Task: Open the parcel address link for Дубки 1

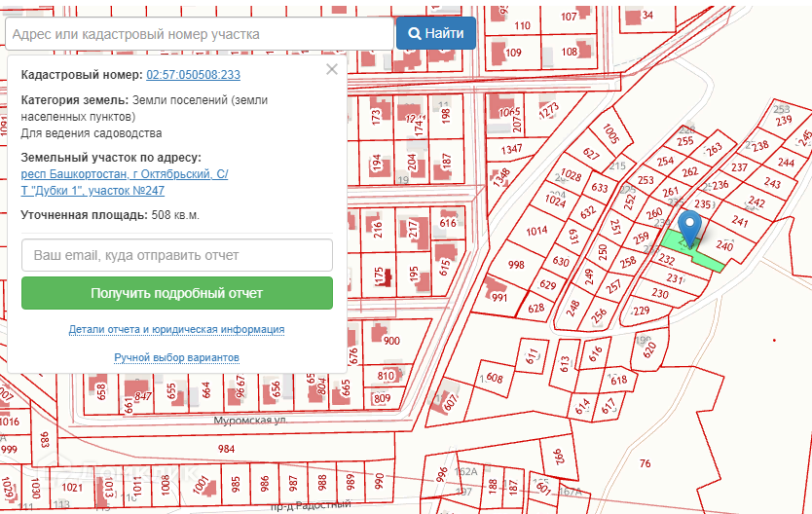Action: (125, 182)
